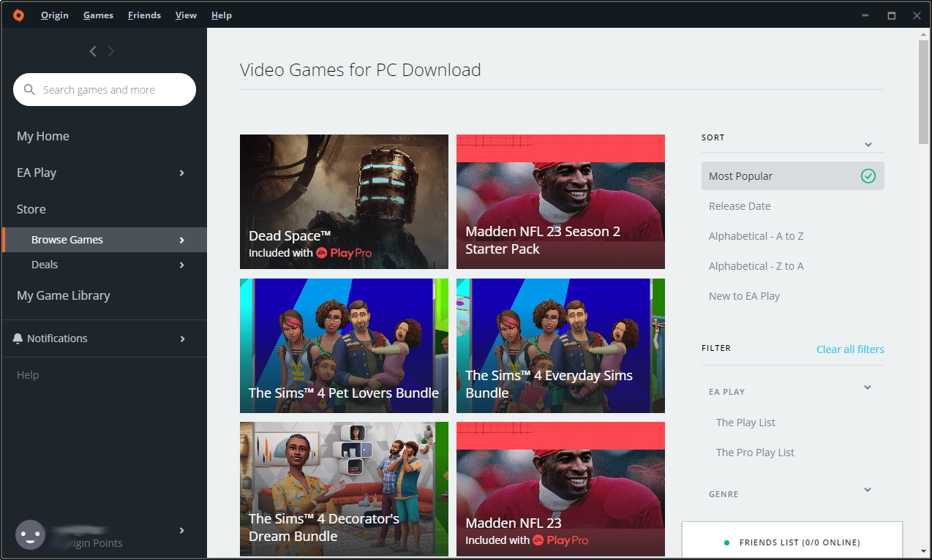Screen dimensions: 932x560
Task: Click the vertical scrollbar thumb
Action: coord(924,91)
